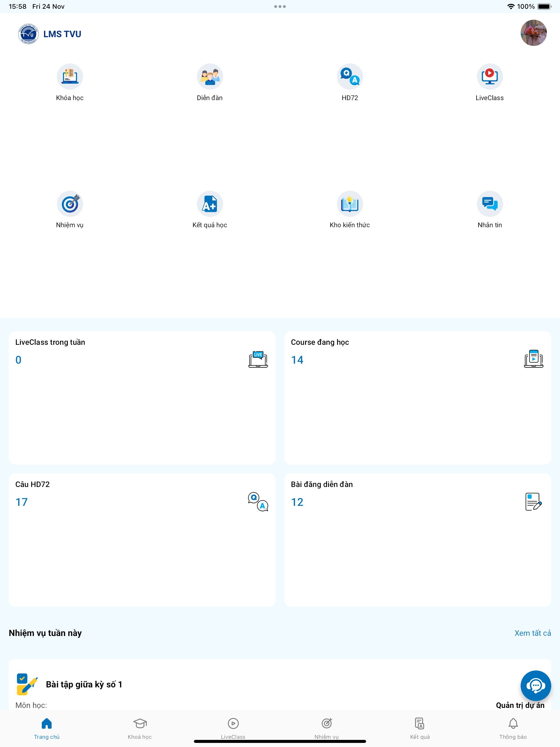
Task: Tap the 15:58 clock in status bar
Action: pyautogui.click(x=17, y=6)
